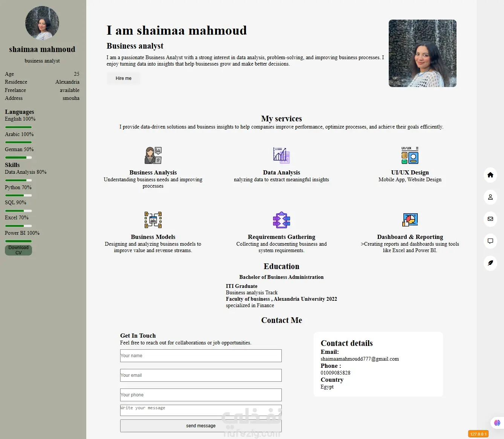Viewport: 504px width, 439px height.
Task: Click the "Skills" sidebar heading
Action: [12, 165]
